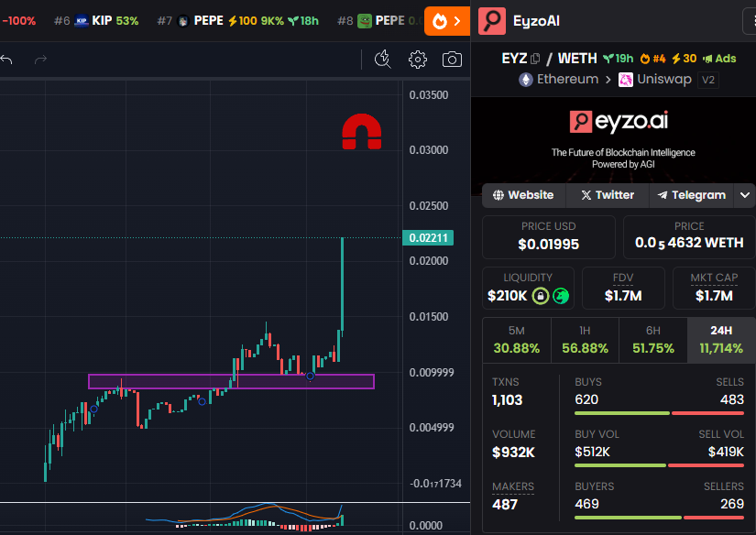Take a chart snapshot with camera icon
The width and height of the screenshot is (756, 535).
(452, 60)
